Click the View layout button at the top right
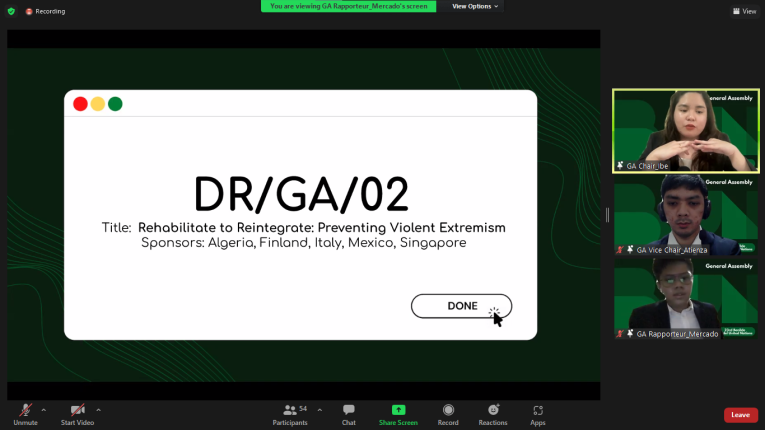This screenshot has height=430, width=765. (x=745, y=11)
